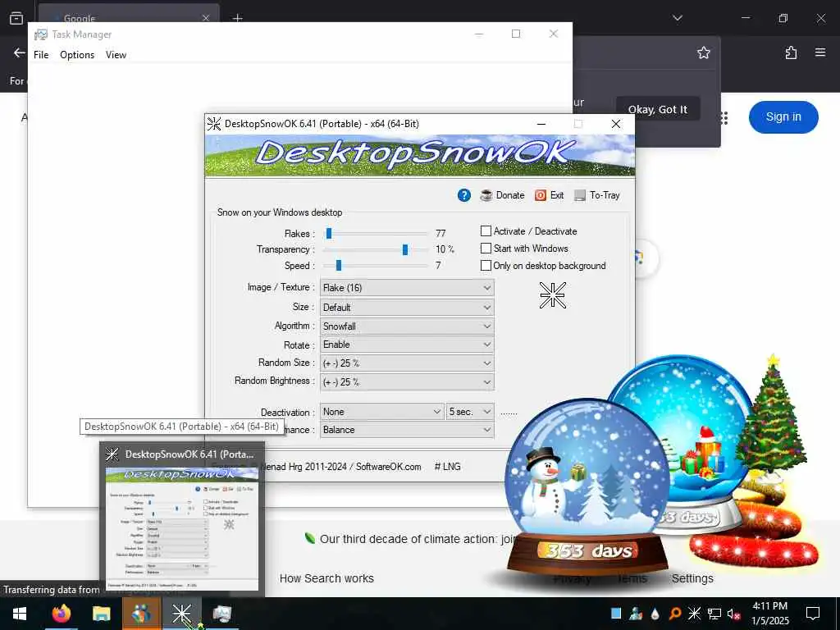The width and height of the screenshot is (840, 630).
Task: Click the Firefox back arrow
Action: click(x=20, y=52)
